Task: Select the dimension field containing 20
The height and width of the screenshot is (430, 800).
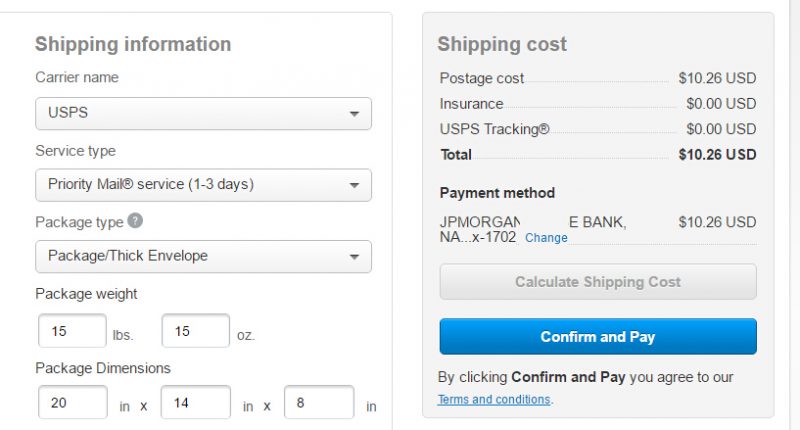Action: 72,402
